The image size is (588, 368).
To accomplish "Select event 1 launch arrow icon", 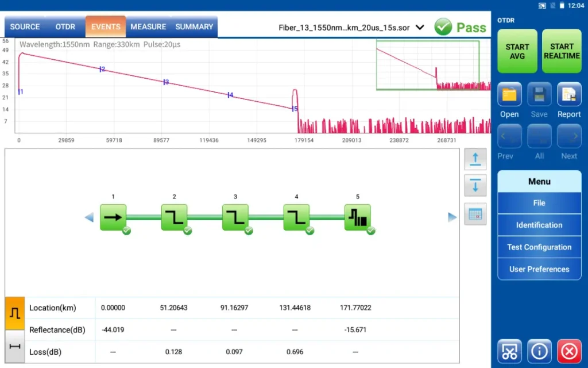I will pyautogui.click(x=113, y=217).
